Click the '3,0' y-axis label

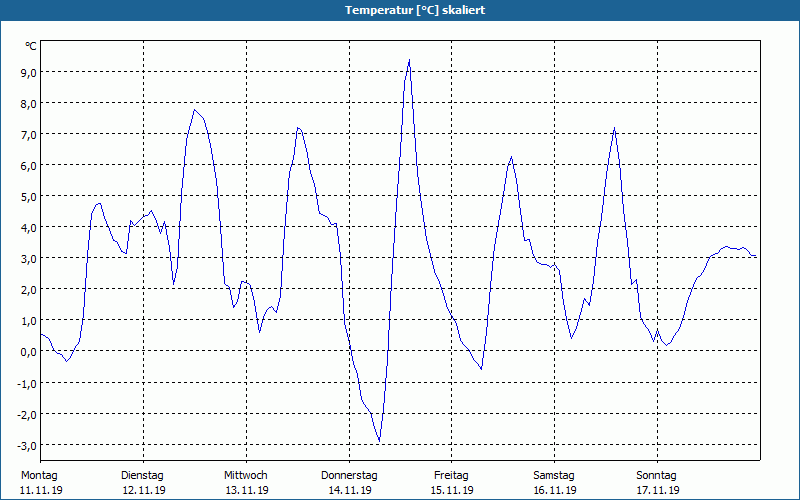coord(29,259)
